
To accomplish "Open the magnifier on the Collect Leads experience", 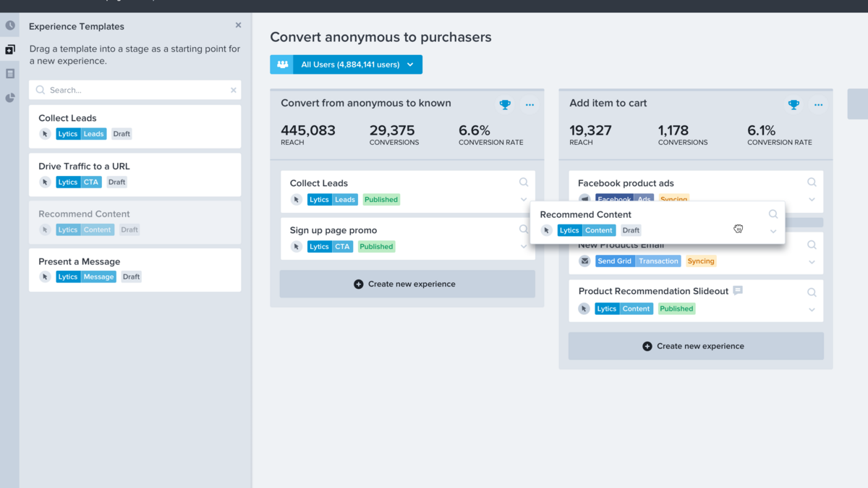I will (523, 182).
